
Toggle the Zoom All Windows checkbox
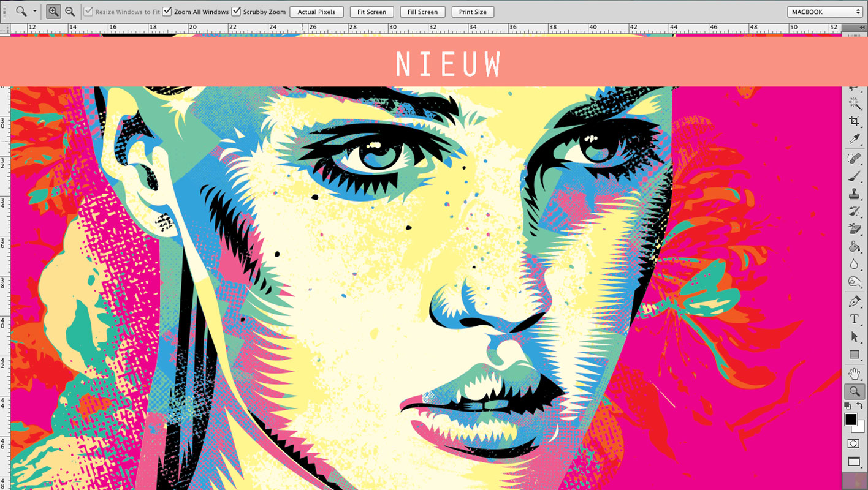[167, 12]
